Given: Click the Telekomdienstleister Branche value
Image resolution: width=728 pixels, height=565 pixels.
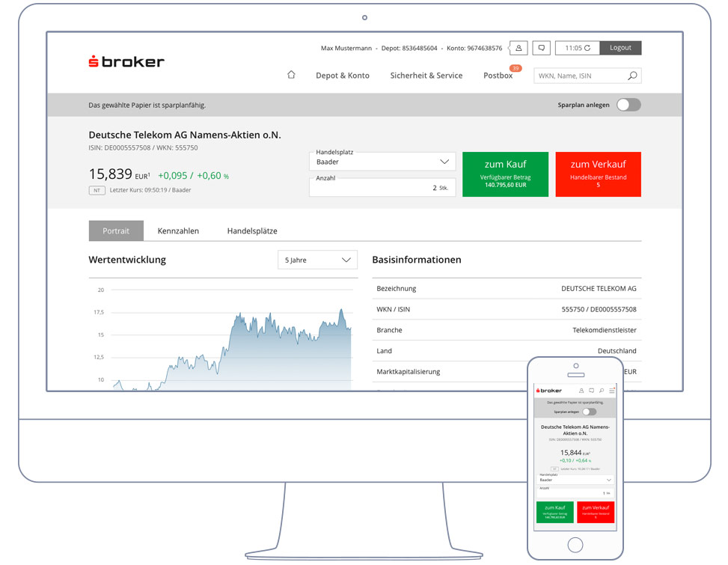Looking at the screenshot, I should tap(604, 330).
